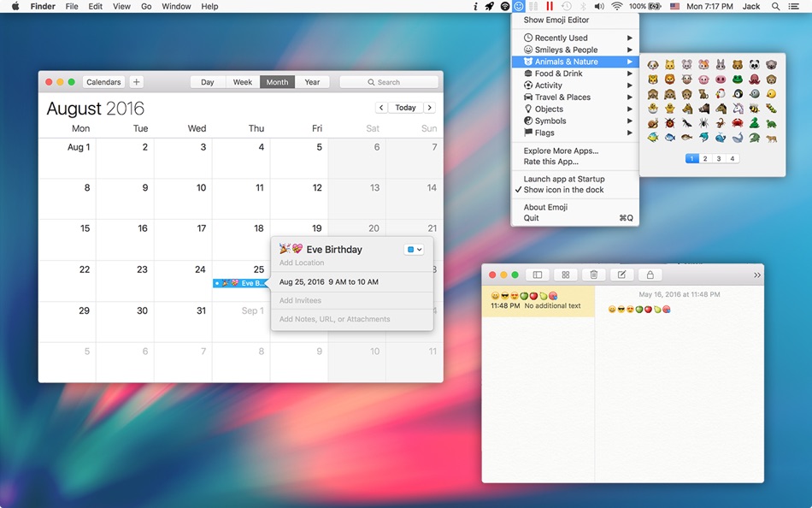The width and height of the screenshot is (812, 508).
Task: Switch Calendar to Day view
Action: coord(208,82)
